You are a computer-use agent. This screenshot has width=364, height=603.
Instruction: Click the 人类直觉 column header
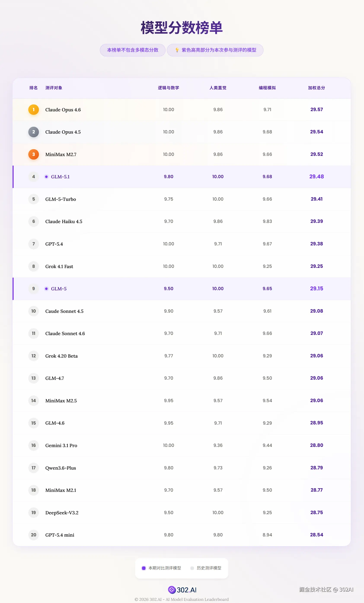coord(218,88)
